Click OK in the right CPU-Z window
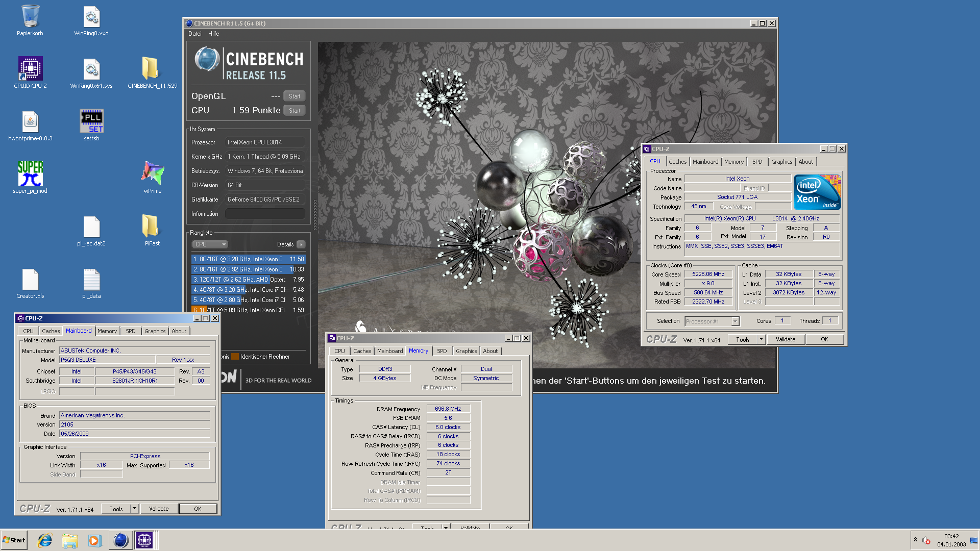This screenshot has width=980, height=551. coord(824,339)
